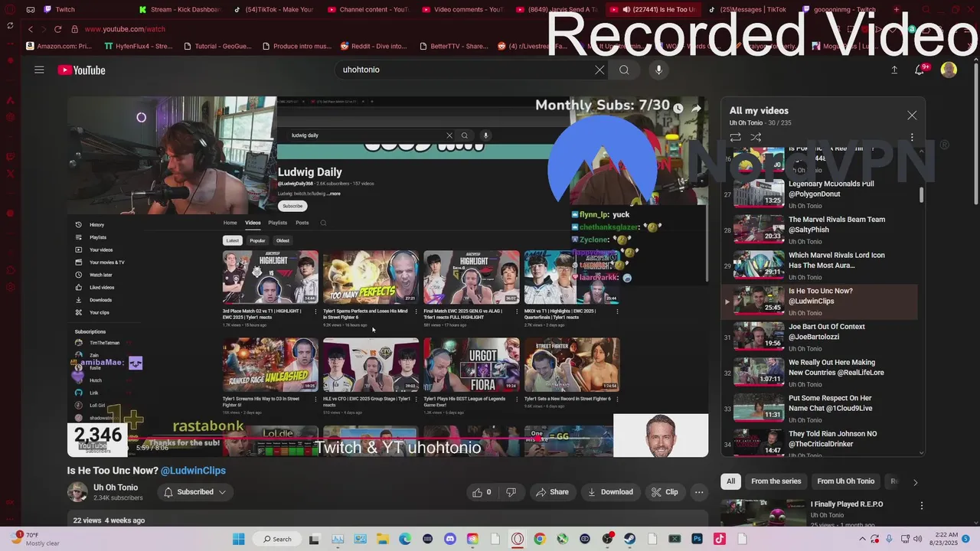Image resolution: width=980 pixels, height=551 pixels.
Task: Select From Uh Oh Tonio chip
Action: point(845,481)
